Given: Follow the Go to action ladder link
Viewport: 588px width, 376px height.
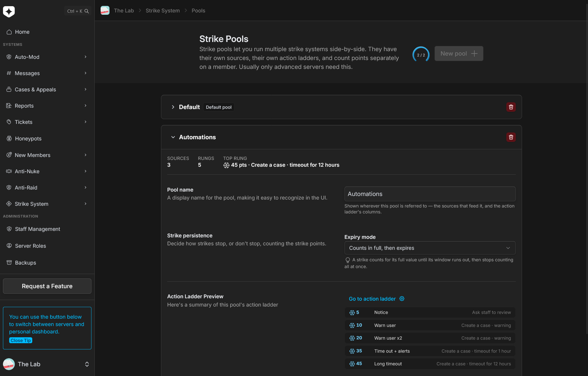Looking at the screenshot, I should [372, 299].
